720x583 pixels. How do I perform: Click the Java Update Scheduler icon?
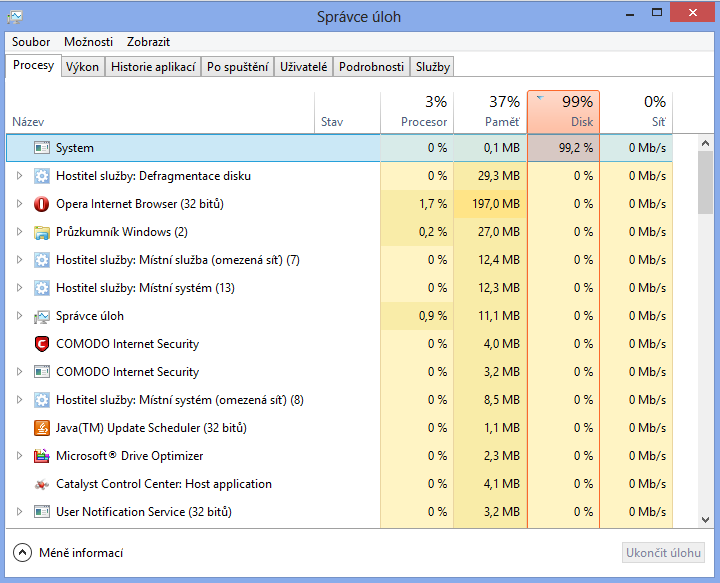(42, 428)
